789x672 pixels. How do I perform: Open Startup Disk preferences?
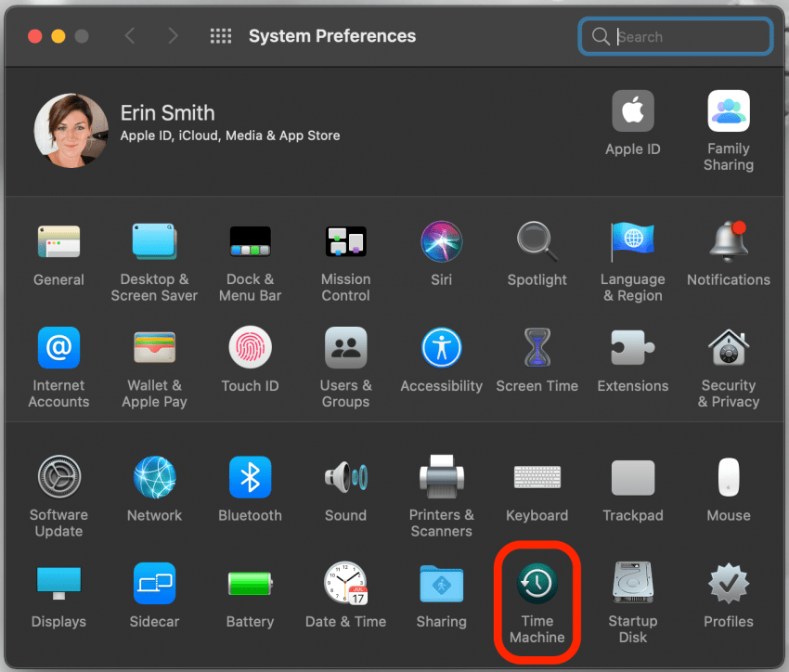click(x=632, y=584)
